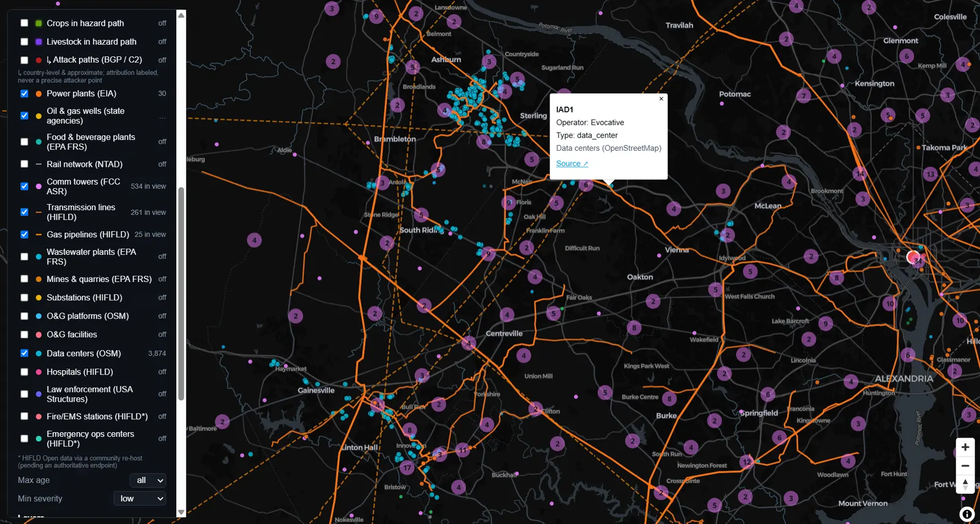This screenshot has height=524, width=980.
Task: Click the cluster marker labeled 12
Action: point(746,462)
